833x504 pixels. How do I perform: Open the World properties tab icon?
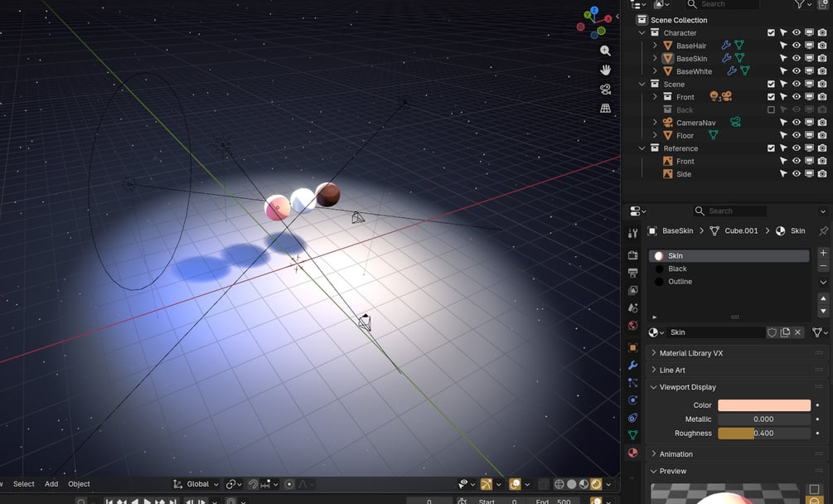point(632,326)
